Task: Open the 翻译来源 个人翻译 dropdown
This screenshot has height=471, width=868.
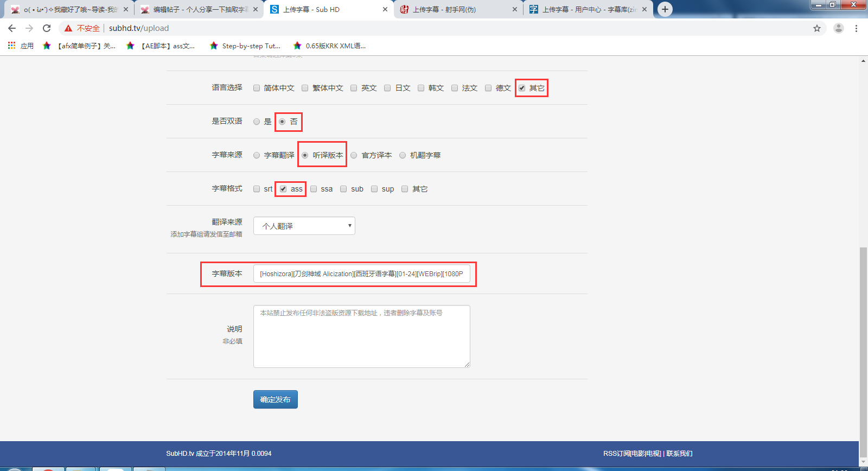Action: 304,226
